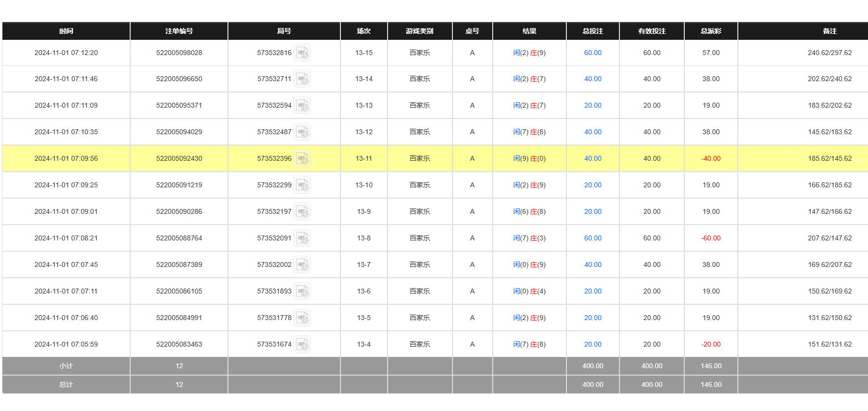Open video icon for round 573532487

click(302, 132)
